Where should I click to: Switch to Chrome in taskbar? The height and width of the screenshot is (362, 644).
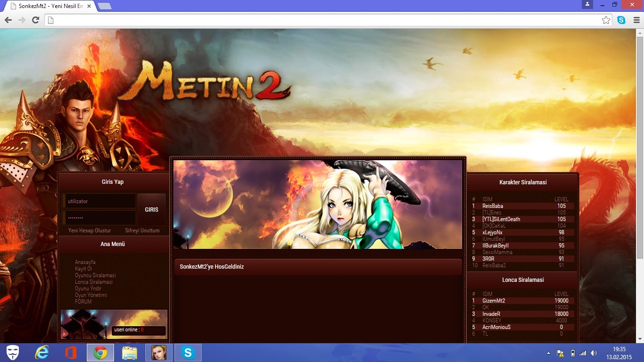[100, 353]
